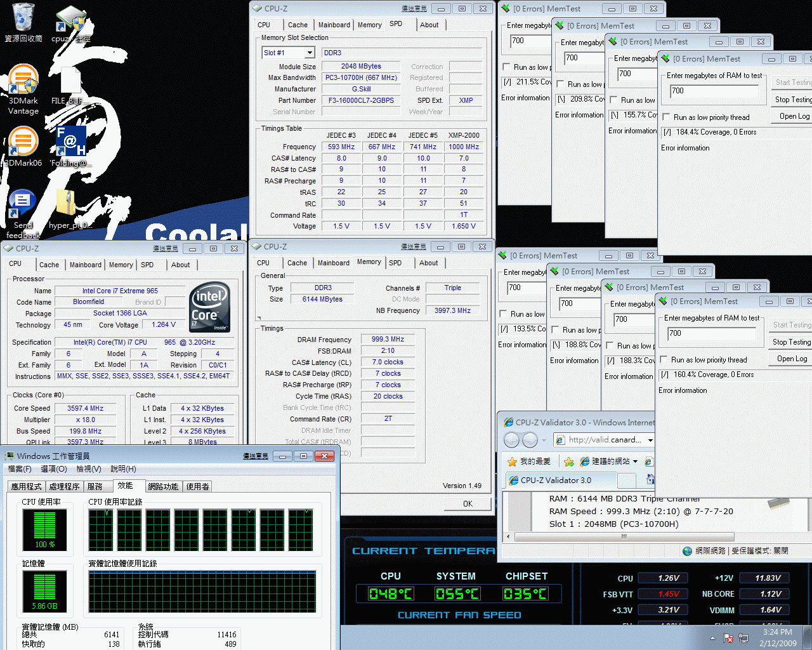Open the Send feedback desktop shortcut
The width and height of the screenshot is (812, 650).
[23, 213]
